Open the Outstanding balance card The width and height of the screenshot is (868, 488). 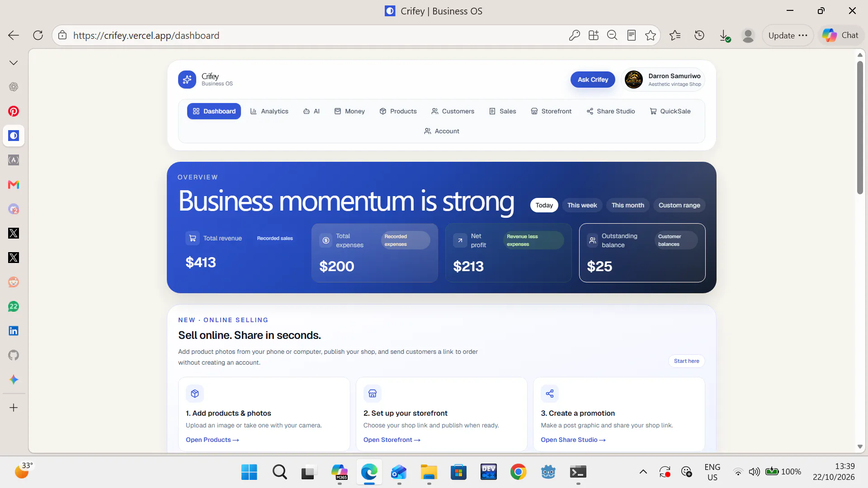(642, 253)
